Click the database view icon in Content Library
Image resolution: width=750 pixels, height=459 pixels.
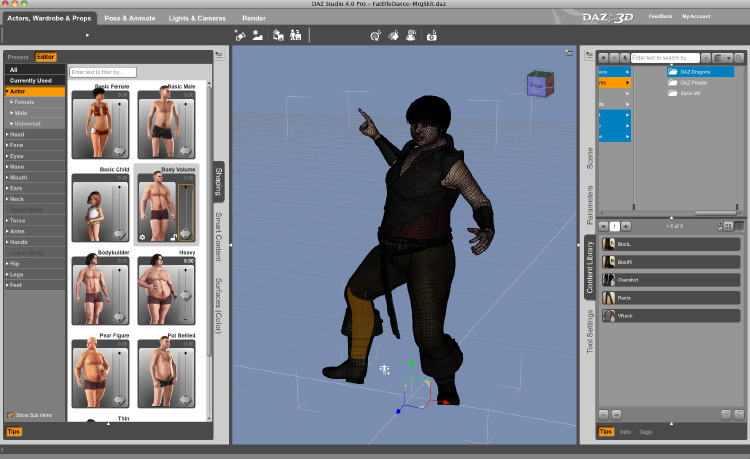(717, 58)
